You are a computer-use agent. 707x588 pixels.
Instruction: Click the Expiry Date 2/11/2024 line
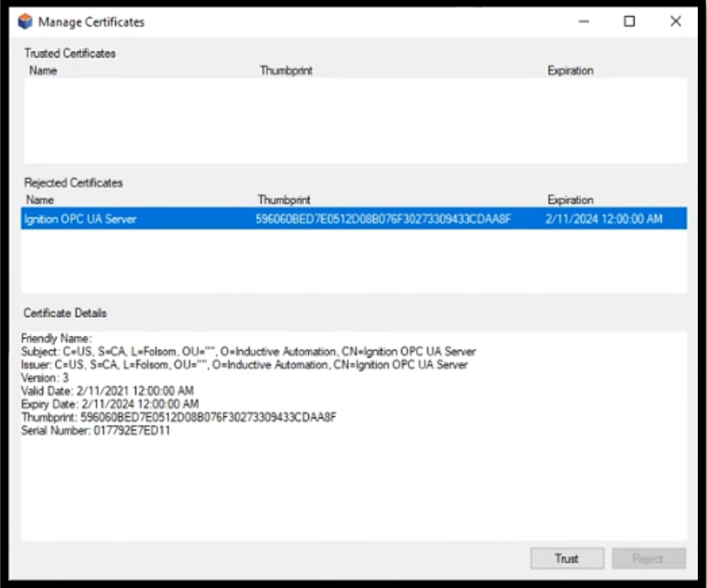click(x=109, y=404)
